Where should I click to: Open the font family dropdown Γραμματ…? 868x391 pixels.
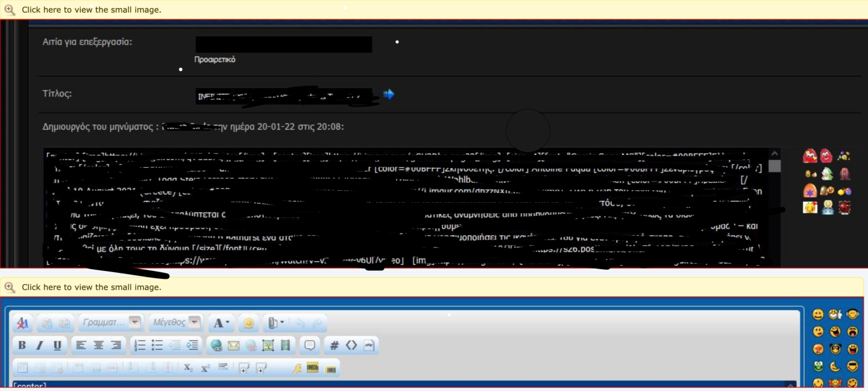pos(110,323)
